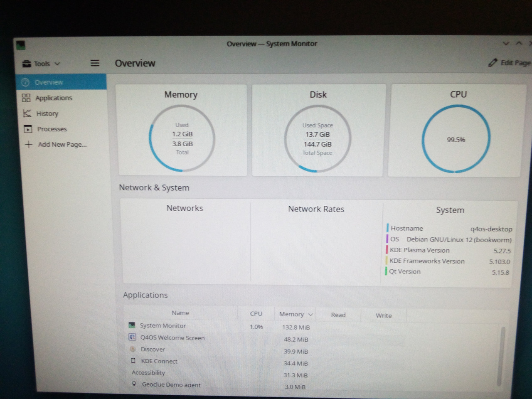Screen dimensions: 532x399
Task: Click the Edit Page button
Action: (510, 63)
